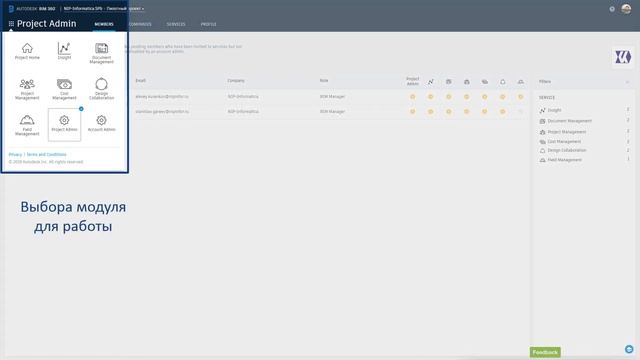Viewport: 640px width, 360px height.
Task: Switch to the Members tab
Action: click(x=104, y=24)
